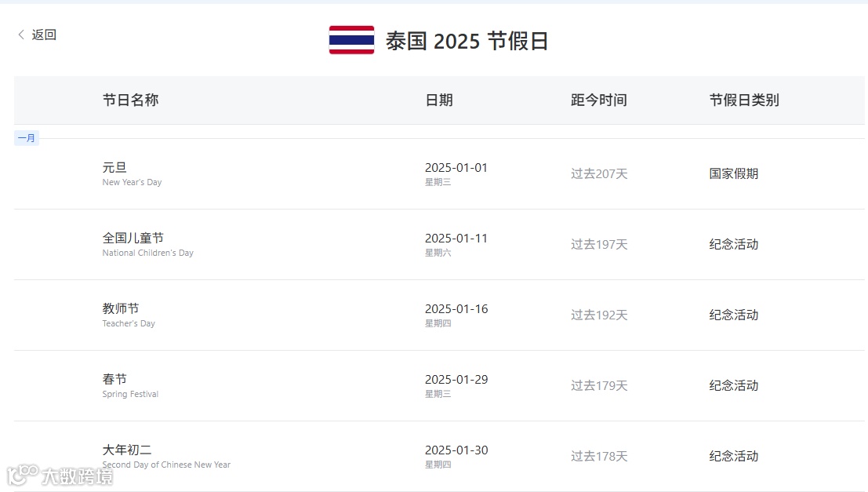This screenshot has height=492, width=868.
Task: Click the 泰国 2025 节假日 page title
Action: [x=467, y=41]
